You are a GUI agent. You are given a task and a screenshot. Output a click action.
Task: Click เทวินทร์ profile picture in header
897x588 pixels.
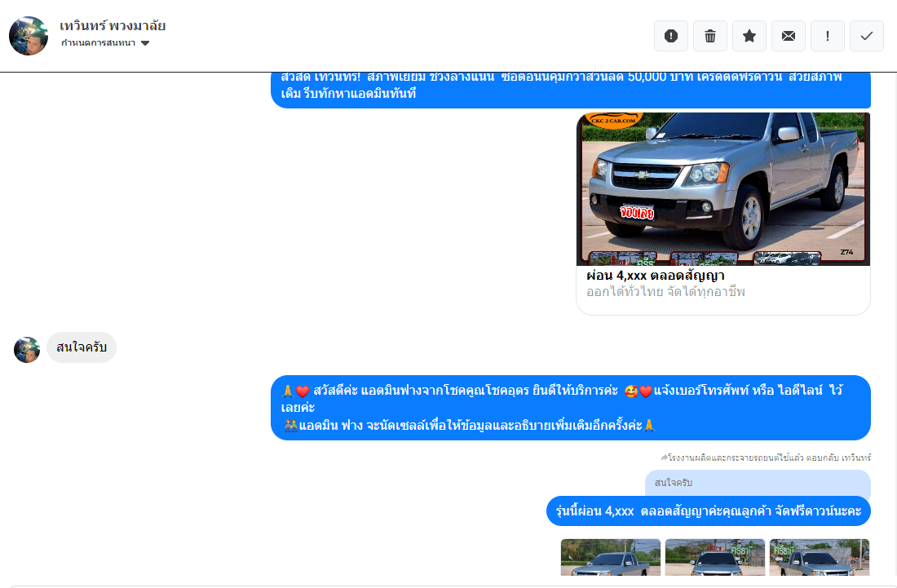(x=29, y=36)
